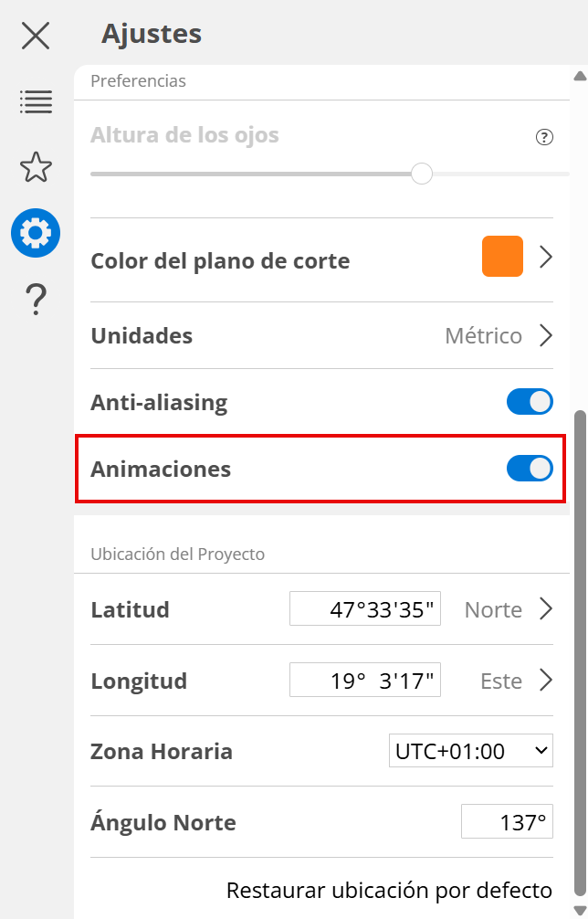This screenshot has width=588, height=919.
Task: Select the settings gear icon
Action: (36, 233)
